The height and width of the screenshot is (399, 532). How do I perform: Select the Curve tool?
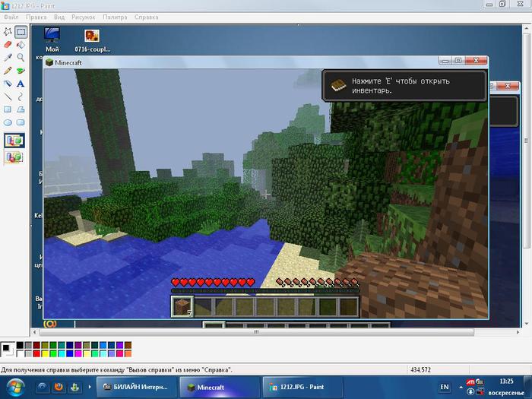(x=21, y=97)
